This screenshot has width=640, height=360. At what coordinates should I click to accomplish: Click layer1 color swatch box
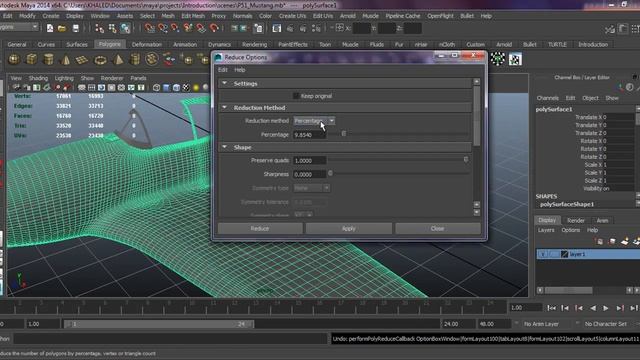click(x=564, y=254)
